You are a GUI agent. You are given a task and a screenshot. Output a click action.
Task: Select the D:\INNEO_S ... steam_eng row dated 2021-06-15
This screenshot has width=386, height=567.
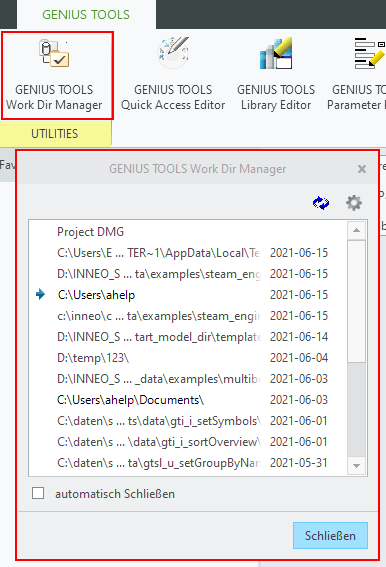(x=188, y=274)
